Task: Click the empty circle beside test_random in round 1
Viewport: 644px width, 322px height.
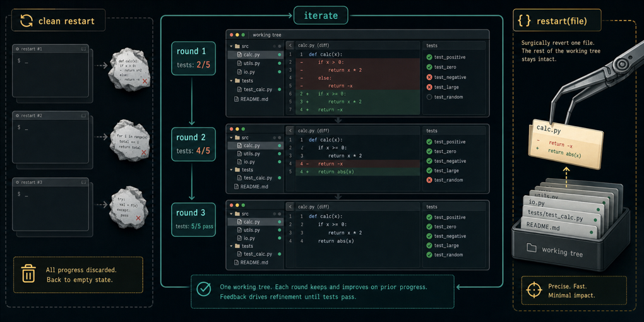Action: [x=429, y=97]
